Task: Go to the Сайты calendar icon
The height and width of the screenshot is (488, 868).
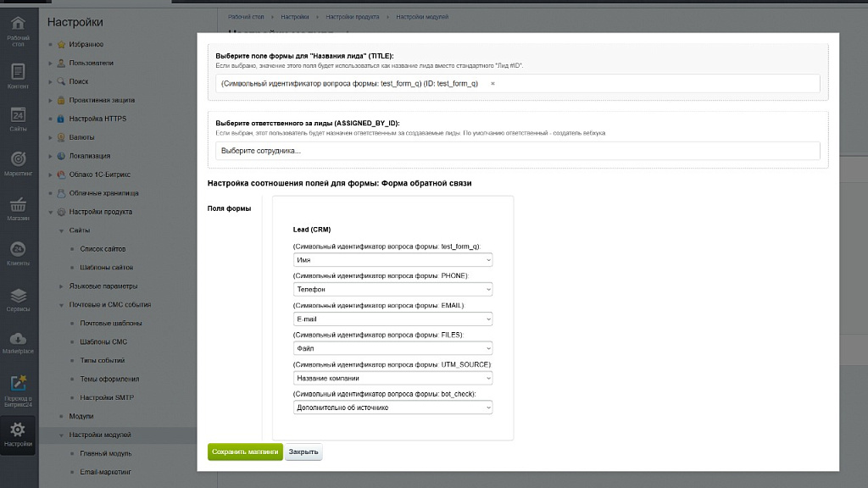Action: pos(18,115)
